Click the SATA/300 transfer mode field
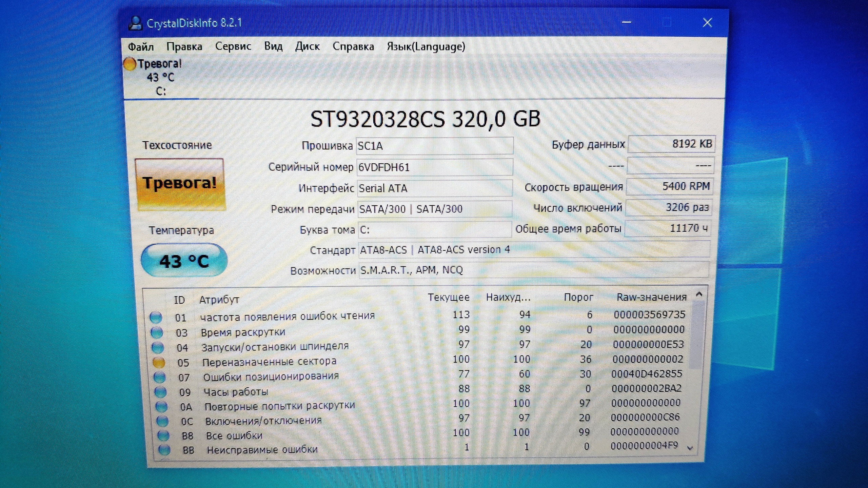868x488 pixels. tap(435, 209)
